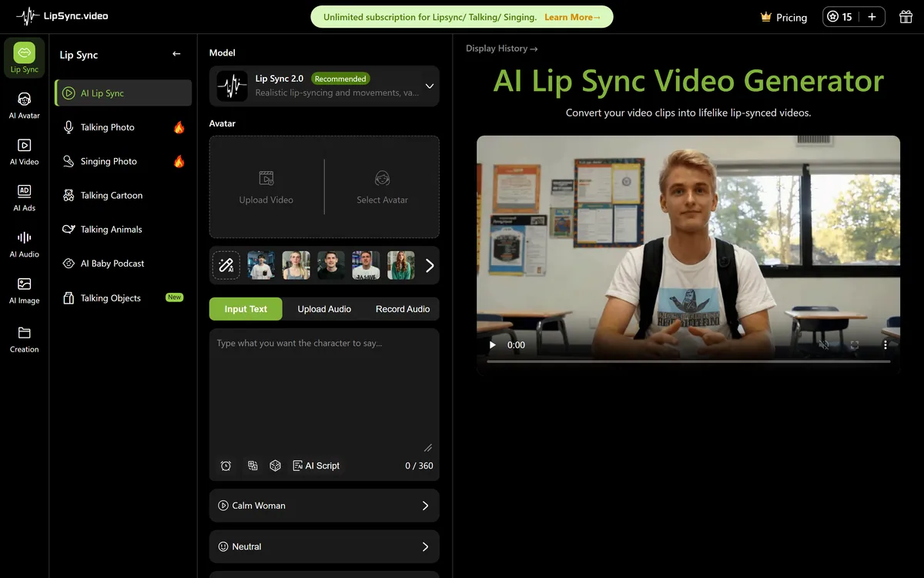Screen dimensions: 924x578
Task: Click the translate icon below text box
Action: [x=252, y=465]
